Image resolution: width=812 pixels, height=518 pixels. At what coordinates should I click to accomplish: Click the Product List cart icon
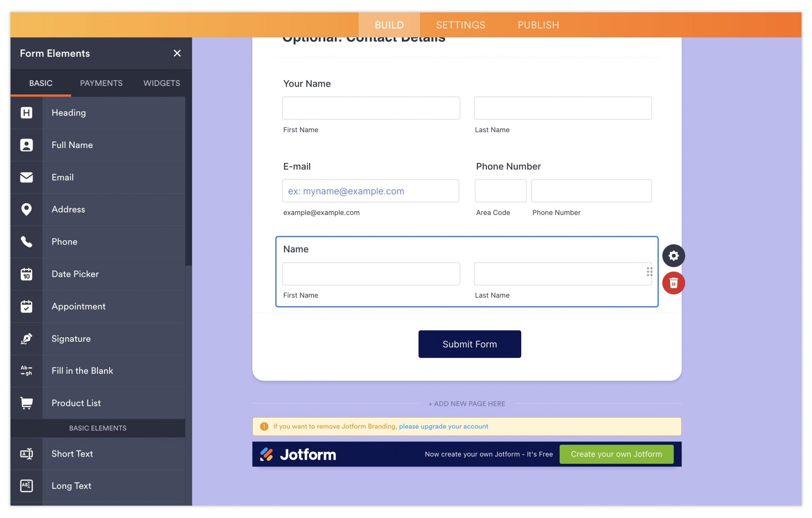26,403
